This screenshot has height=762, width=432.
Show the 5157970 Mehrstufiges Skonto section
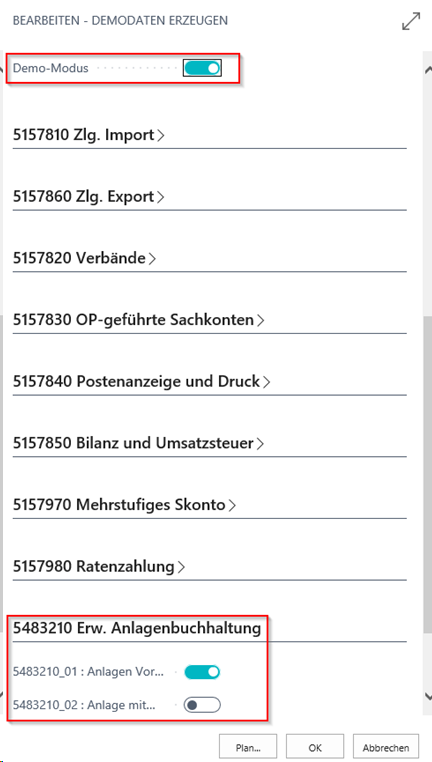click(124, 505)
